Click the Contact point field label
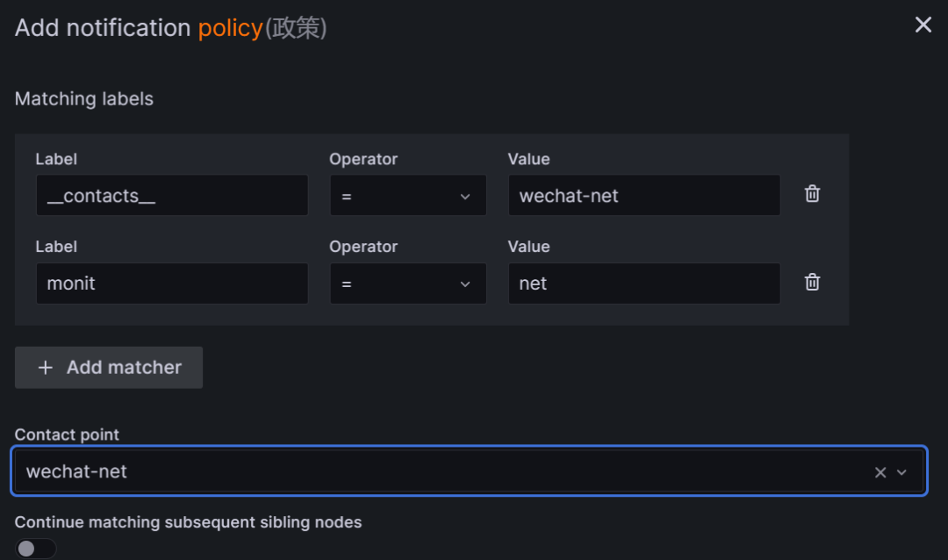The image size is (948, 560). (x=67, y=434)
